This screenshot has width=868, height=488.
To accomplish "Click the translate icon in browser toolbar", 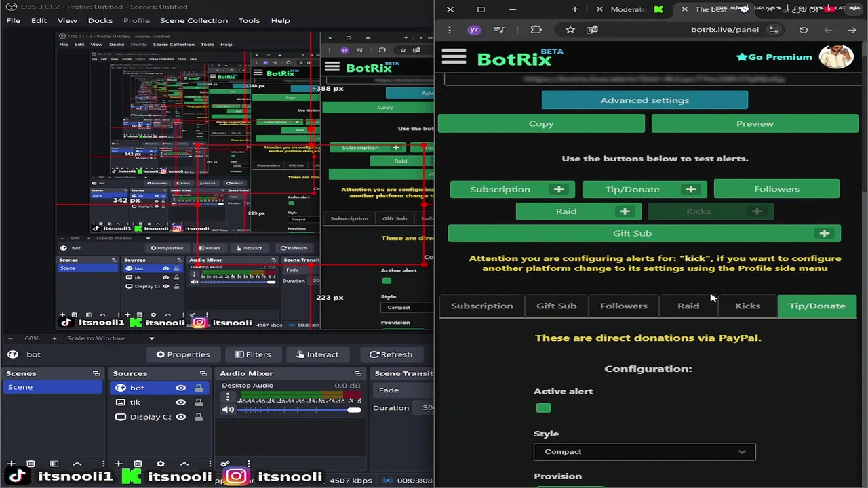I will 592,30.
